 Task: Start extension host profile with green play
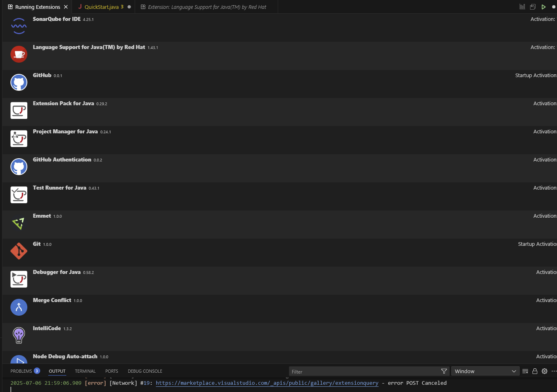(x=543, y=7)
